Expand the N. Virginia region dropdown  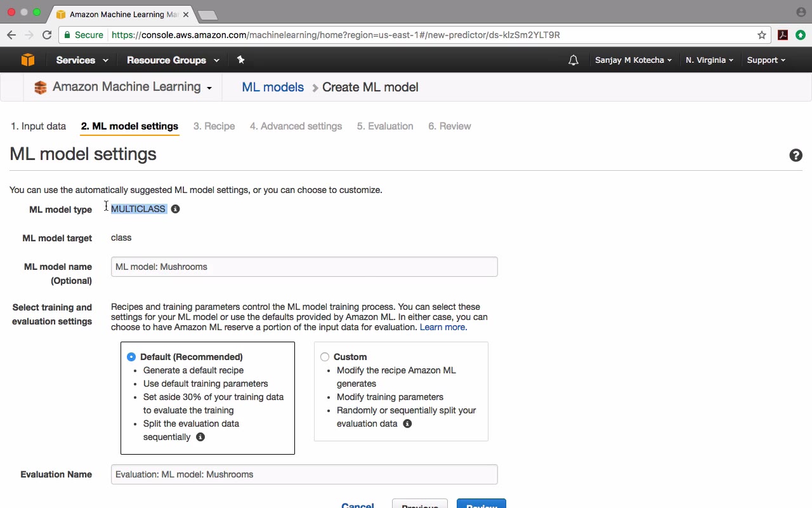pos(709,60)
